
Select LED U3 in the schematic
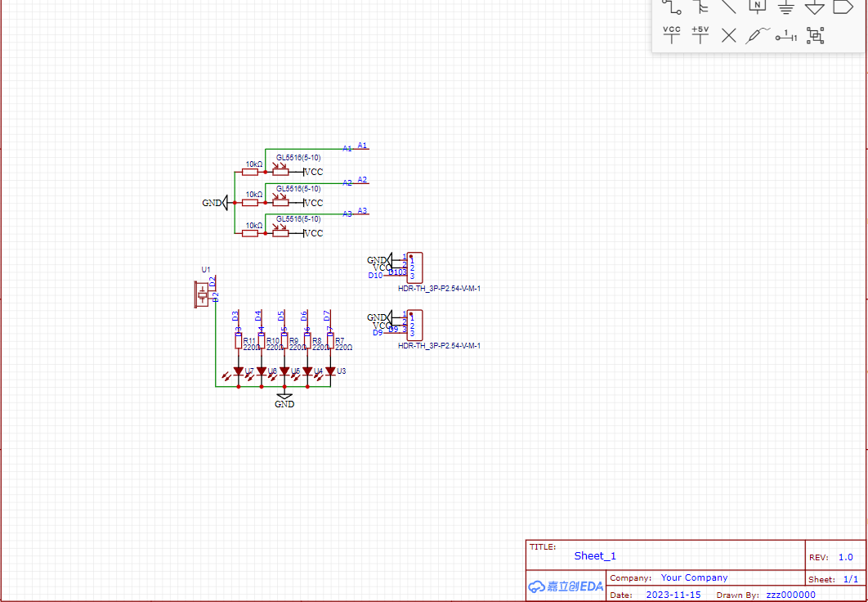pos(330,371)
